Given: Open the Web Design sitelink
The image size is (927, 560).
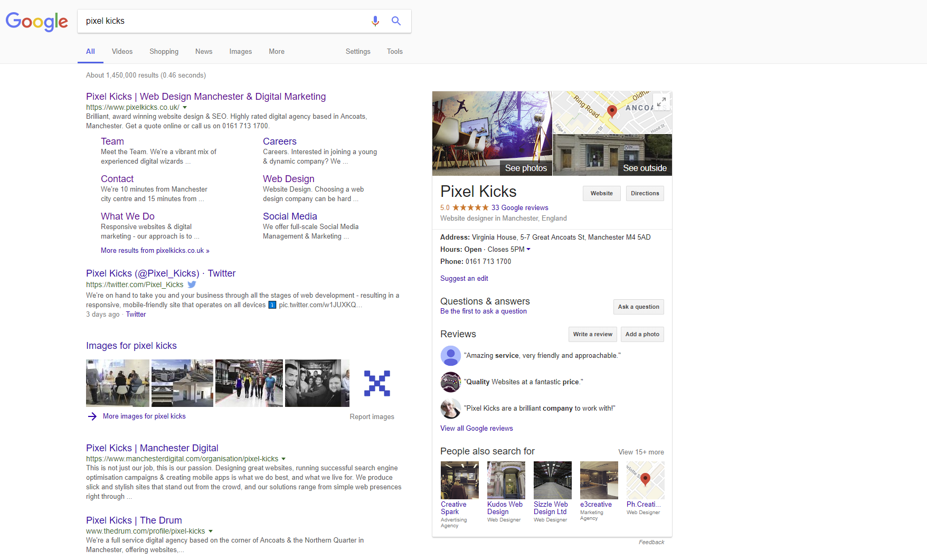Looking at the screenshot, I should (289, 179).
